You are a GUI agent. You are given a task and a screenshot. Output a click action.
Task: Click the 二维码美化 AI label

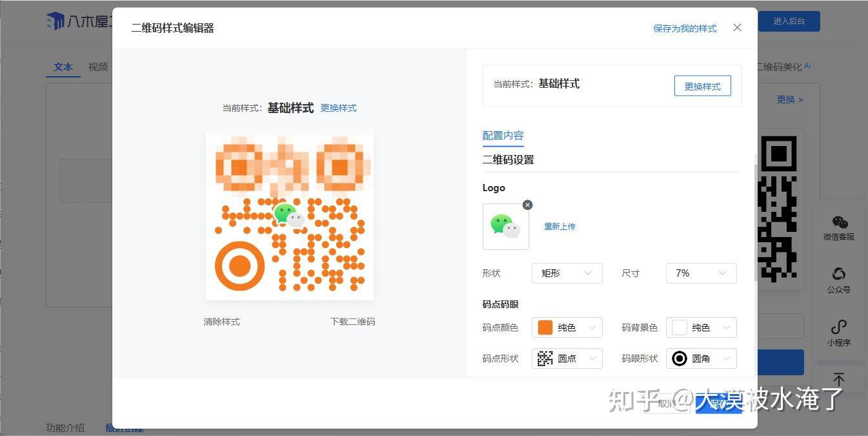783,67
